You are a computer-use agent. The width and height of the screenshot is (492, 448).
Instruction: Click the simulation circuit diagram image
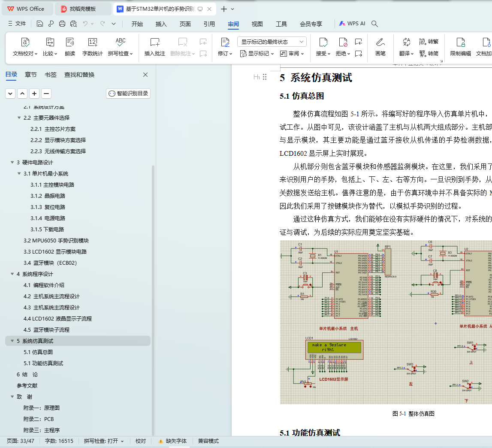coord(386,322)
